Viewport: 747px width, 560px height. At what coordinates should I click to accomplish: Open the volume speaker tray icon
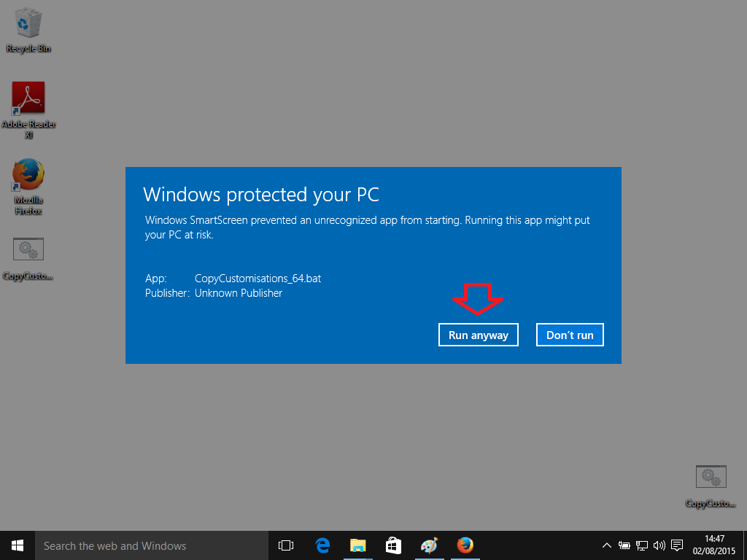[x=659, y=545]
